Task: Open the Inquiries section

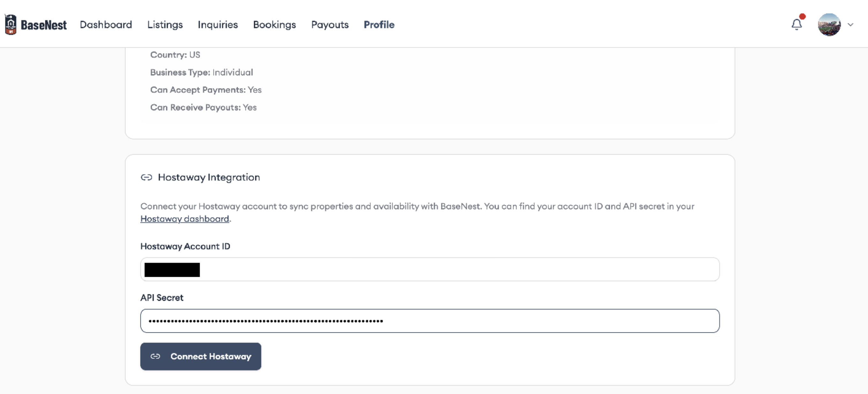Action: point(218,25)
